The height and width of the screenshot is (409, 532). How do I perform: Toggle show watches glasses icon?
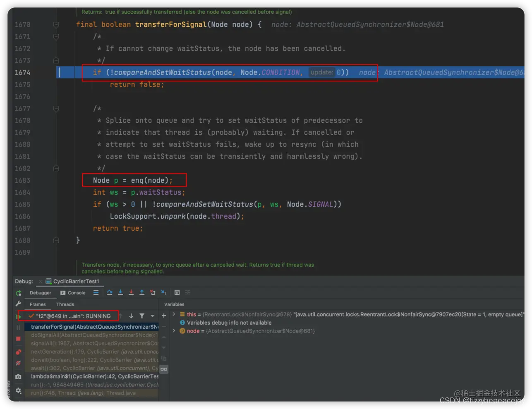pos(164,369)
